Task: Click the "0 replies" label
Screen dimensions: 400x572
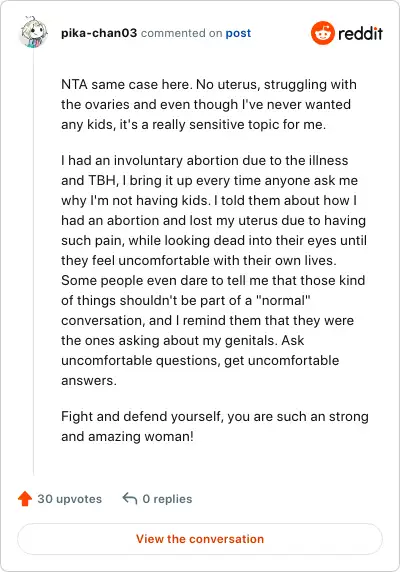Action: 167,499
